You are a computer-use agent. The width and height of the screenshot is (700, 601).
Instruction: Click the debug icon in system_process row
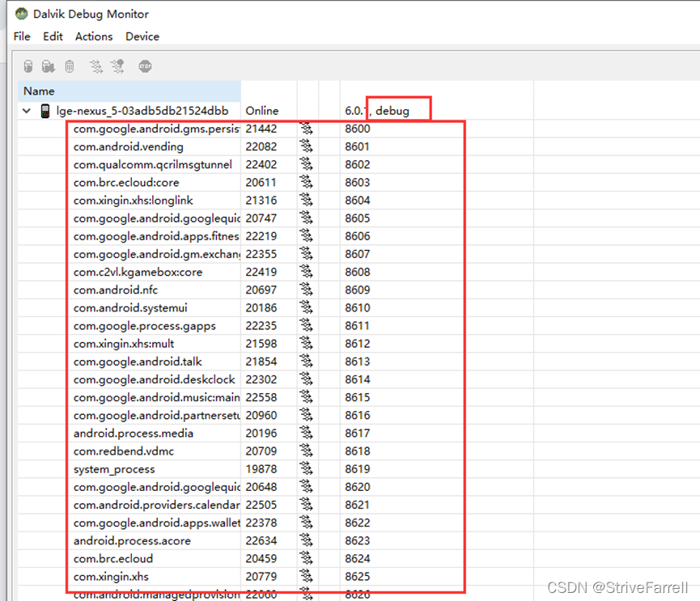point(306,469)
